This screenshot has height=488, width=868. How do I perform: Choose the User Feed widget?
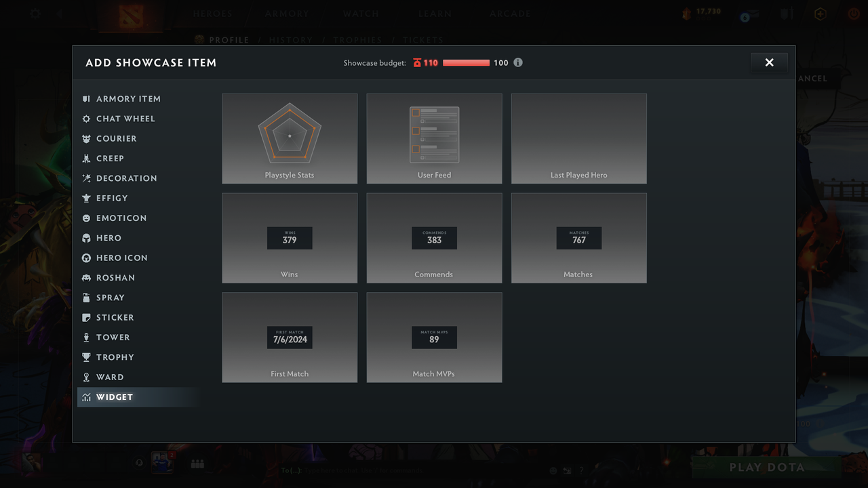(x=434, y=138)
